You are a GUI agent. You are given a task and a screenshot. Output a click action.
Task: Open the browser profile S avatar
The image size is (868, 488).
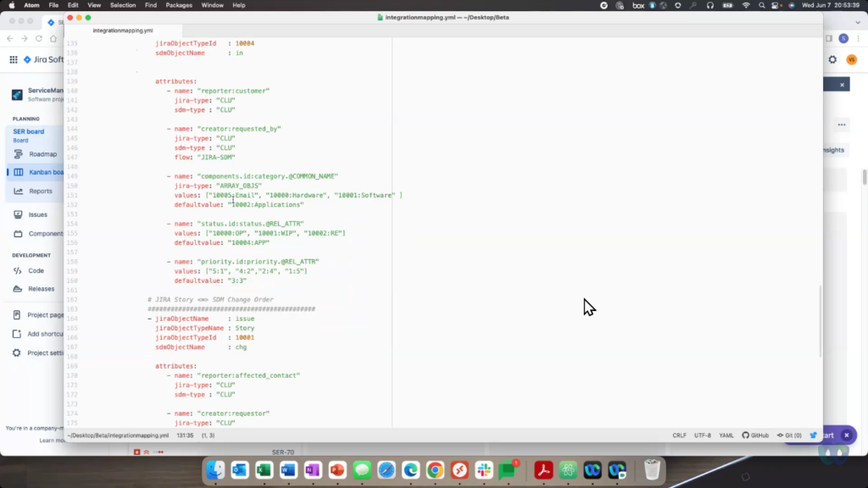843,39
